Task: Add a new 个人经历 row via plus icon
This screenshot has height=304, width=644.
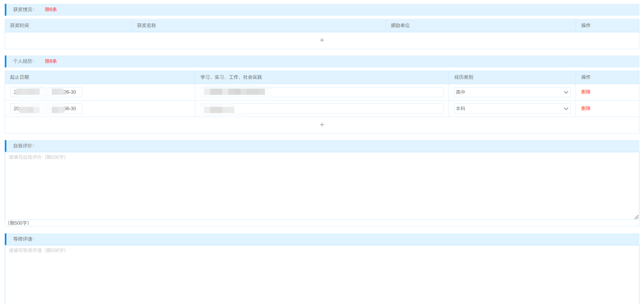Action: [x=322, y=125]
